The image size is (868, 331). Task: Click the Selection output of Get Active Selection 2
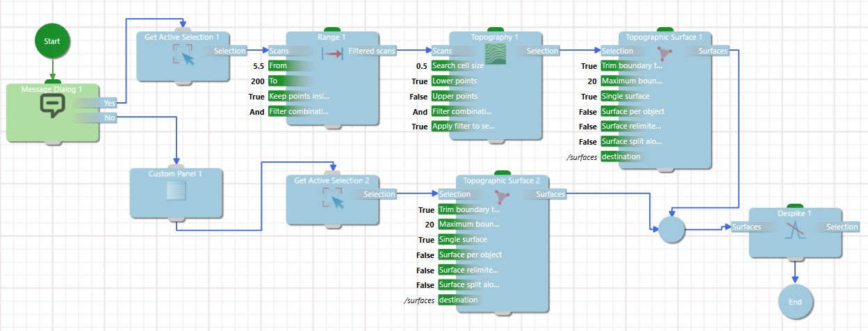point(376,194)
